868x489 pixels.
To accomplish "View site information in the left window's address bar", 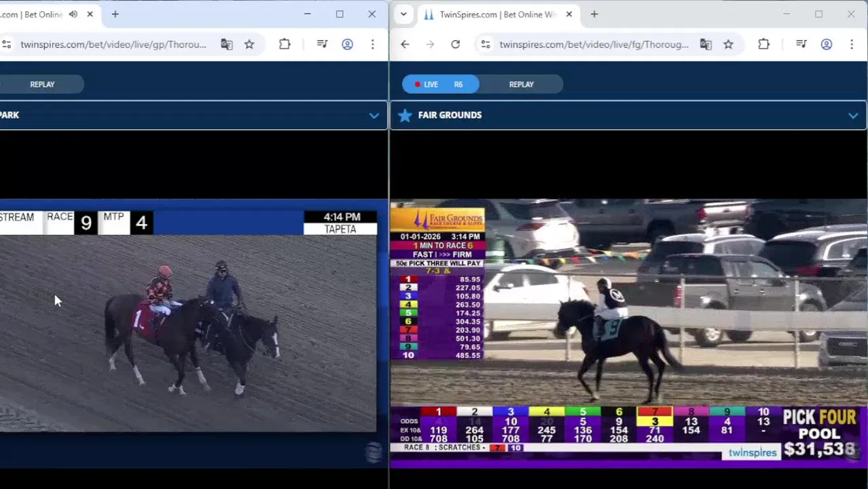I will pyautogui.click(x=7, y=44).
